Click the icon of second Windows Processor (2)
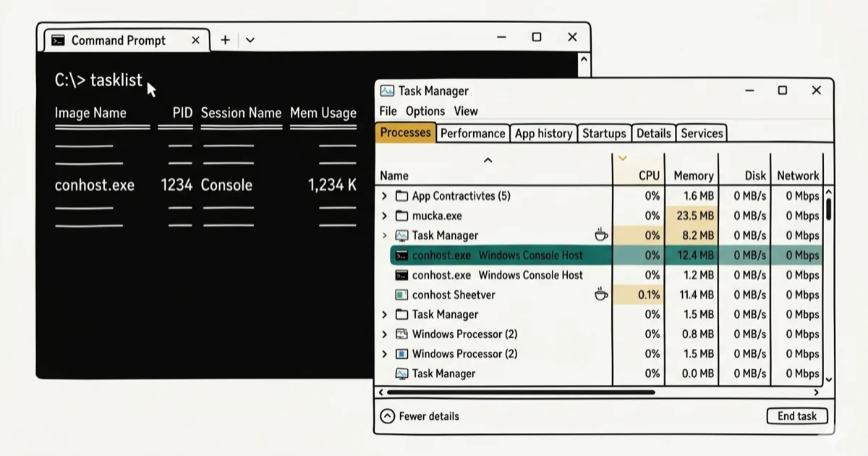 (401, 354)
